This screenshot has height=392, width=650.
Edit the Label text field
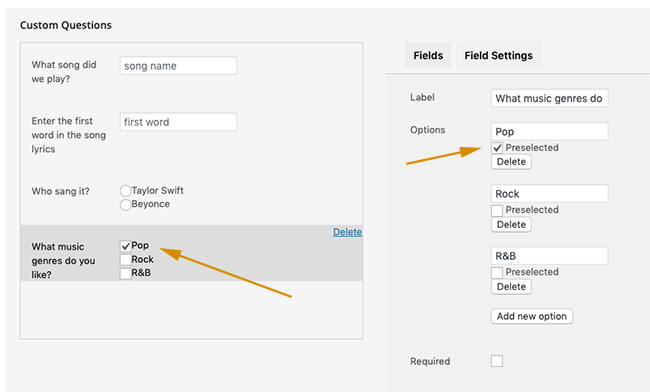tap(549, 98)
